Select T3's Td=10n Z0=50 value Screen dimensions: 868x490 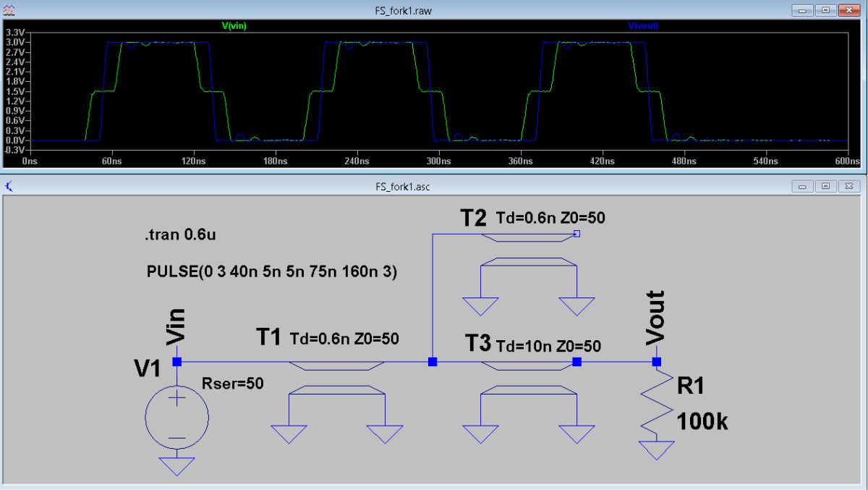(548, 347)
